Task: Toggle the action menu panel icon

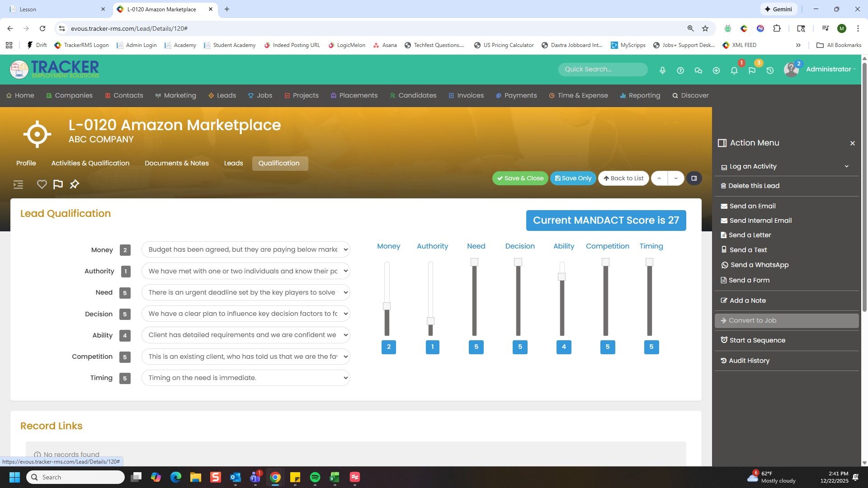Action: (694, 178)
